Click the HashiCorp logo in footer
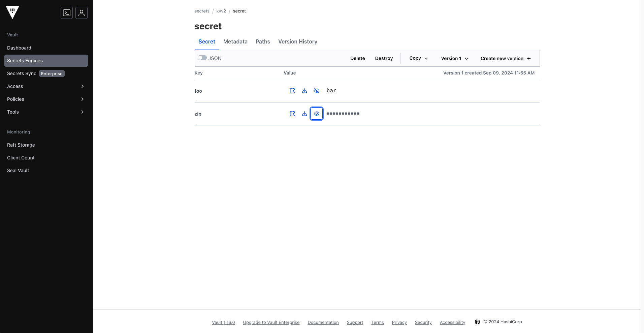Screen dimensions: 644x333 coord(477,322)
